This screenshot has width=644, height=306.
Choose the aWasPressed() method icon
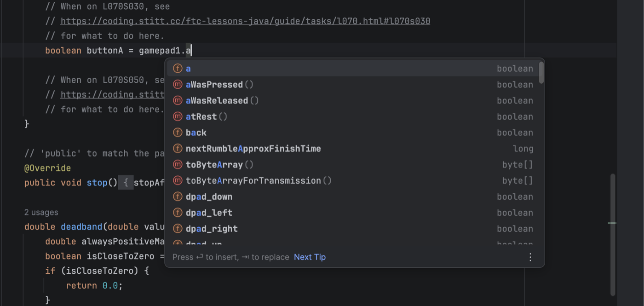(178, 85)
